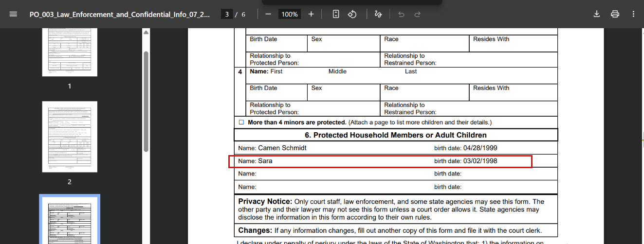Viewport: 644px width, 244px height.
Task: Open page 1 thumbnail
Action: (70, 52)
